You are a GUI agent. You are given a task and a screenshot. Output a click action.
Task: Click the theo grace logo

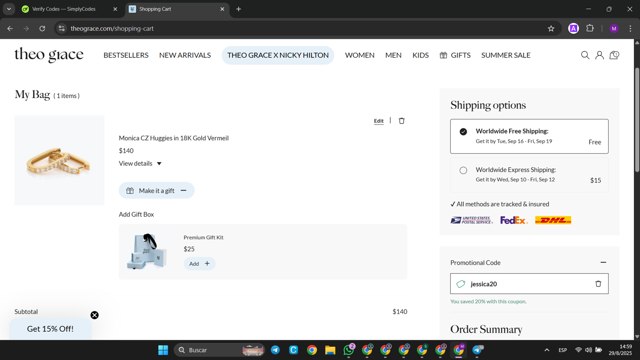click(49, 55)
